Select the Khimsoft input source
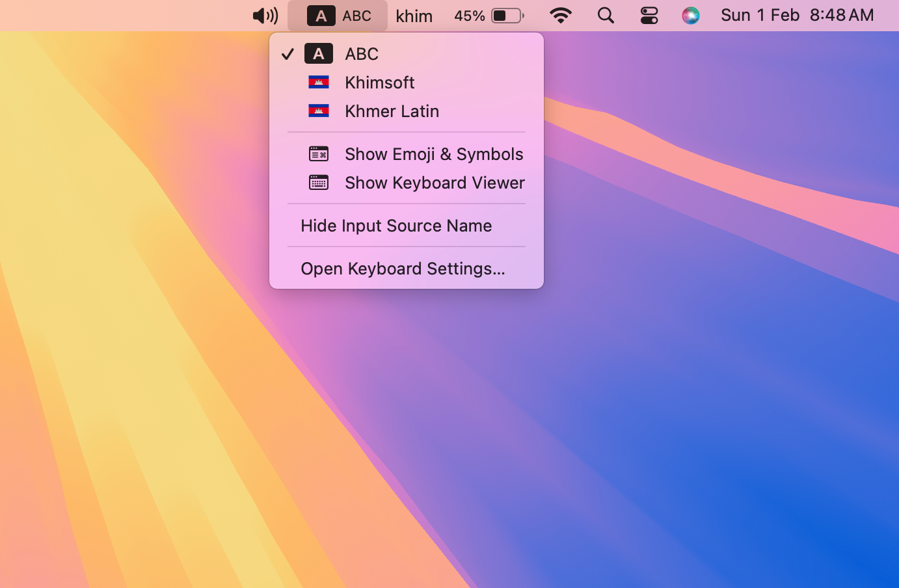This screenshot has width=899, height=588. tap(379, 82)
